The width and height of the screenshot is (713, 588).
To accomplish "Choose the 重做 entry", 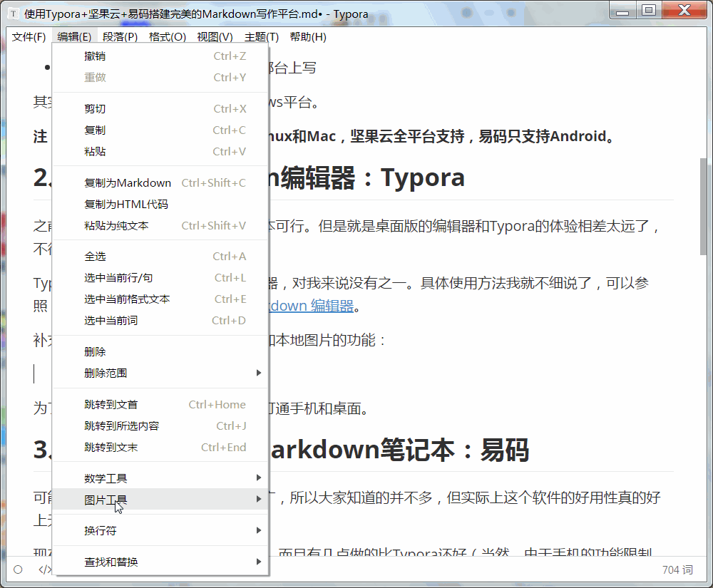I will click(160, 77).
